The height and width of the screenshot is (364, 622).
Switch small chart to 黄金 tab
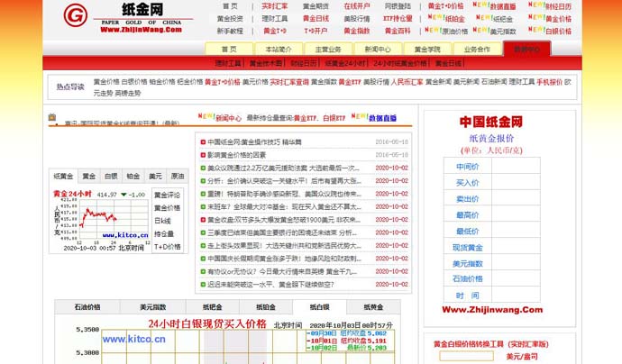pos(89,176)
